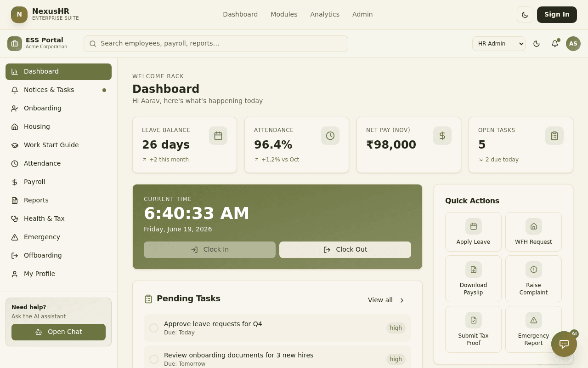588x368 pixels.
Task: Click the NexusHR logo icon
Action: click(x=19, y=15)
